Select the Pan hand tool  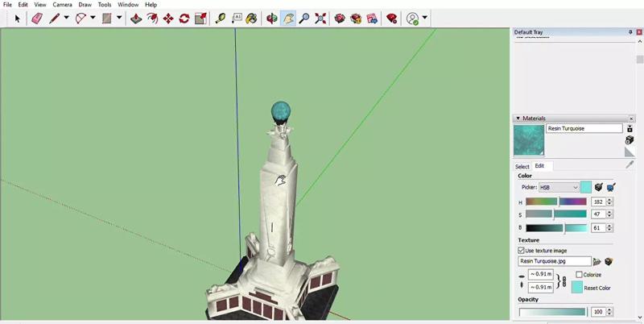pos(288,19)
